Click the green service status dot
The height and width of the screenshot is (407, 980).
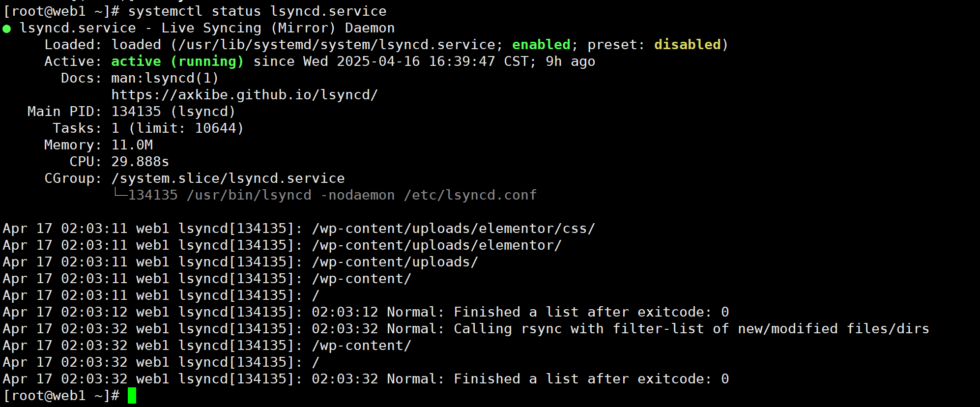[7, 29]
